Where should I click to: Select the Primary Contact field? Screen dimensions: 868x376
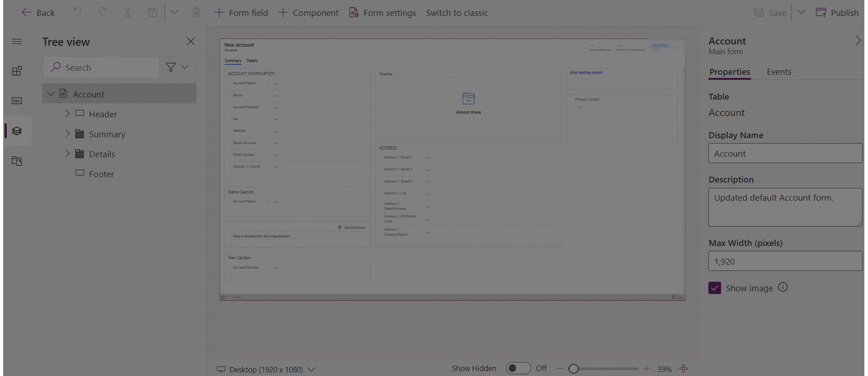click(622, 103)
